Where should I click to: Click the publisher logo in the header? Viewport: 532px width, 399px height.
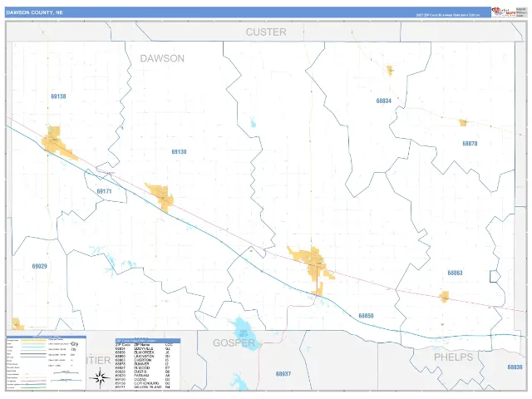(504, 12)
